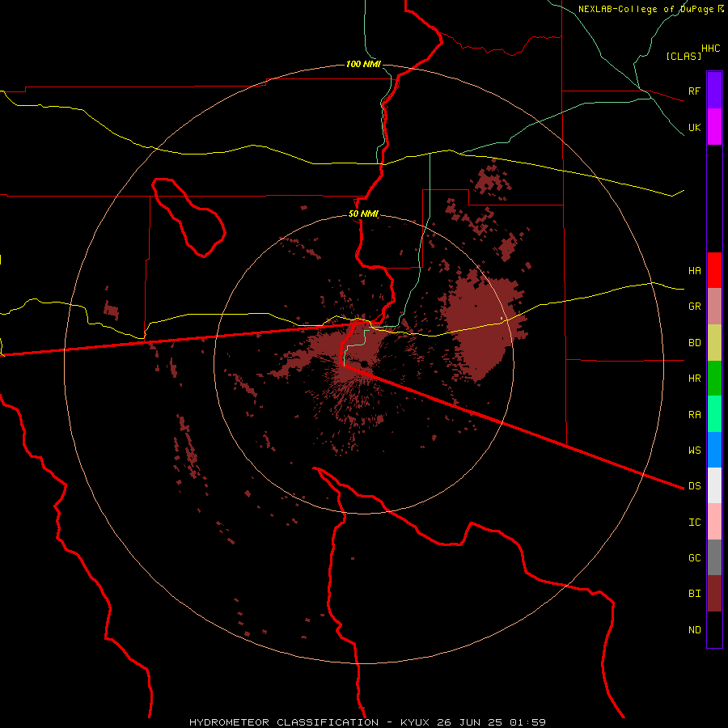This screenshot has width=728, height=728.
Task: Click the radar site center dot
Action: (x=366, y=363)
